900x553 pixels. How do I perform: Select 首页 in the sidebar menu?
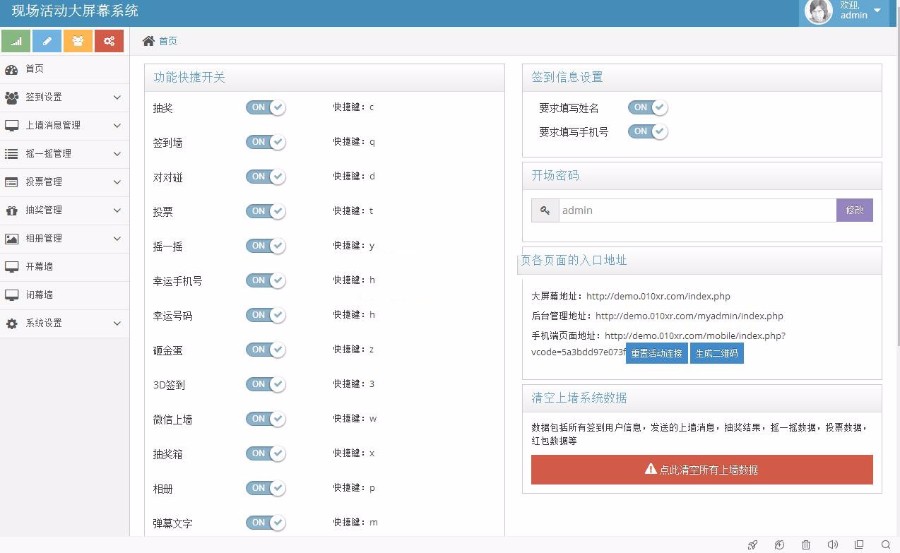[x=34, y=69]
